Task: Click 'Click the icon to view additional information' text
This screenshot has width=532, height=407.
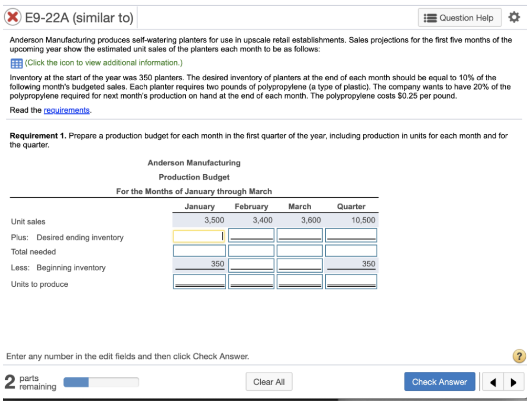Action: pos(103,63)
